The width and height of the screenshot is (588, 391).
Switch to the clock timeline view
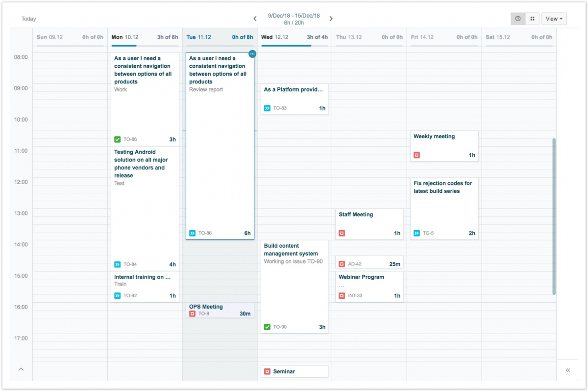pos(517,19)
